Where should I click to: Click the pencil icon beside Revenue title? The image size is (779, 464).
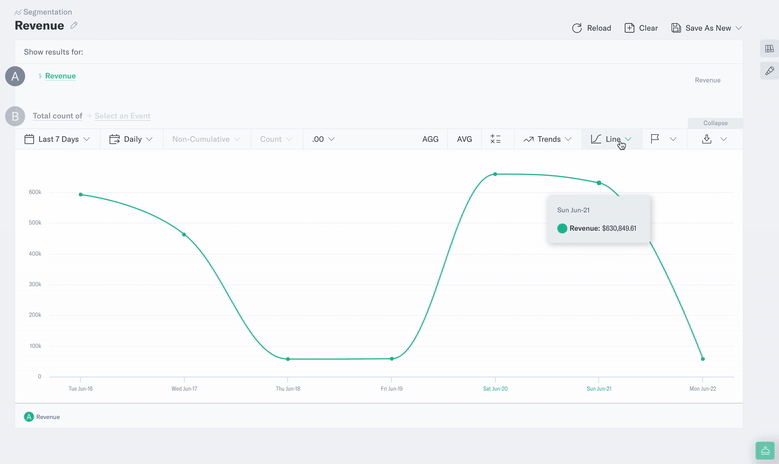pos(74,26)
